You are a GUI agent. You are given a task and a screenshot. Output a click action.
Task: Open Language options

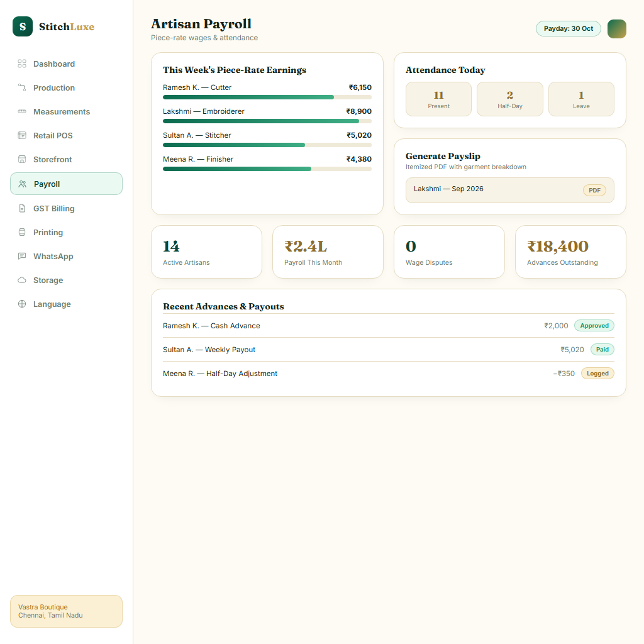tap(66, 304)
